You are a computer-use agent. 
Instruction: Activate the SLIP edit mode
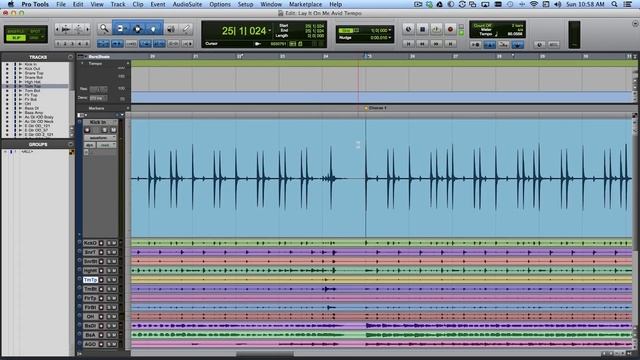click(x=16, y=38)
